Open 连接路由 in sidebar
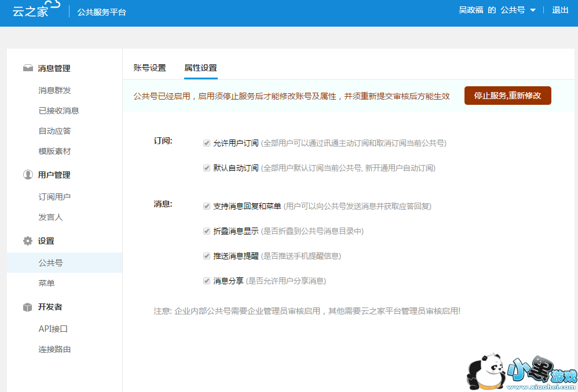 tap(54, 349)
